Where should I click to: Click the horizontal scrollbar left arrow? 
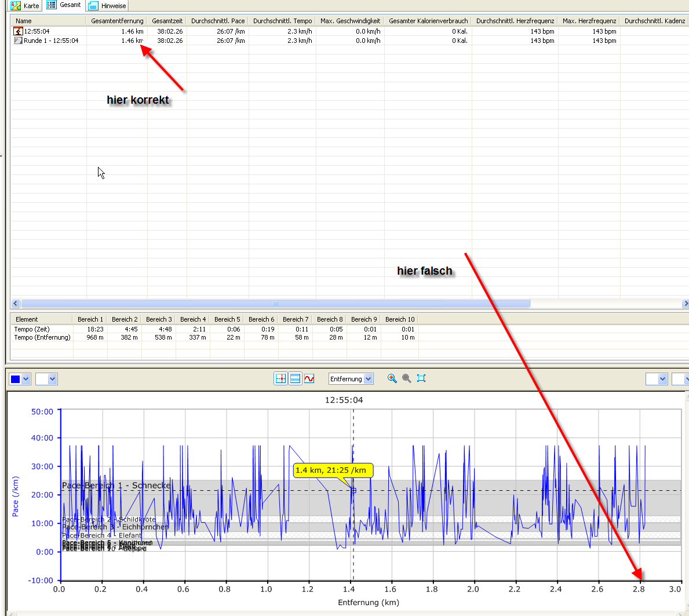[x=16, y=304]
